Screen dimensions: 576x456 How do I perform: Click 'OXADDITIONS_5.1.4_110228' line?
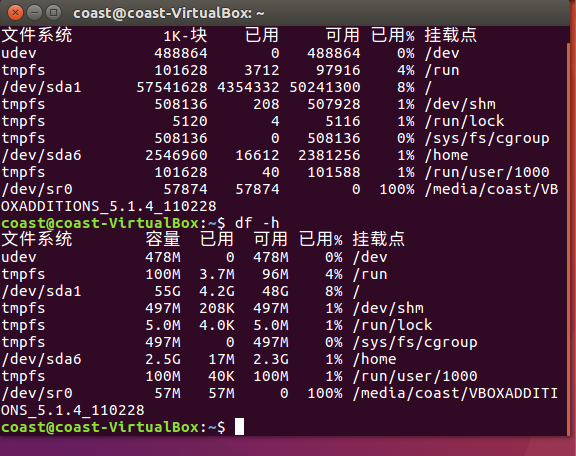[x=109, y=206]
